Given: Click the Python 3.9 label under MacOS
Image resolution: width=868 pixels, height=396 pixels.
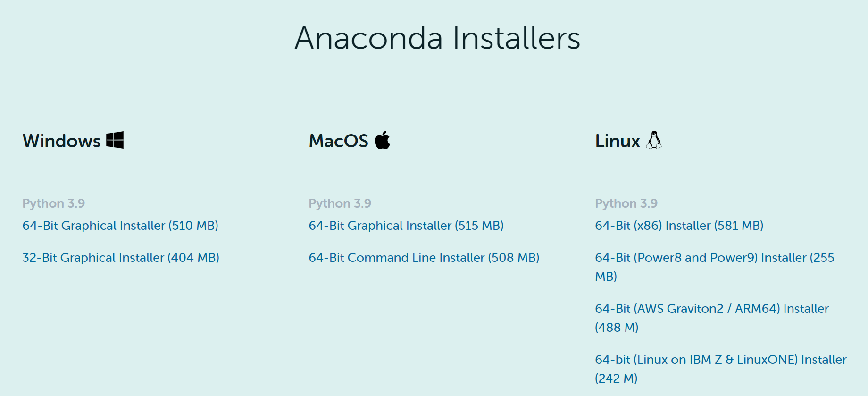Looking at the screenshot, I should (340, 203).
